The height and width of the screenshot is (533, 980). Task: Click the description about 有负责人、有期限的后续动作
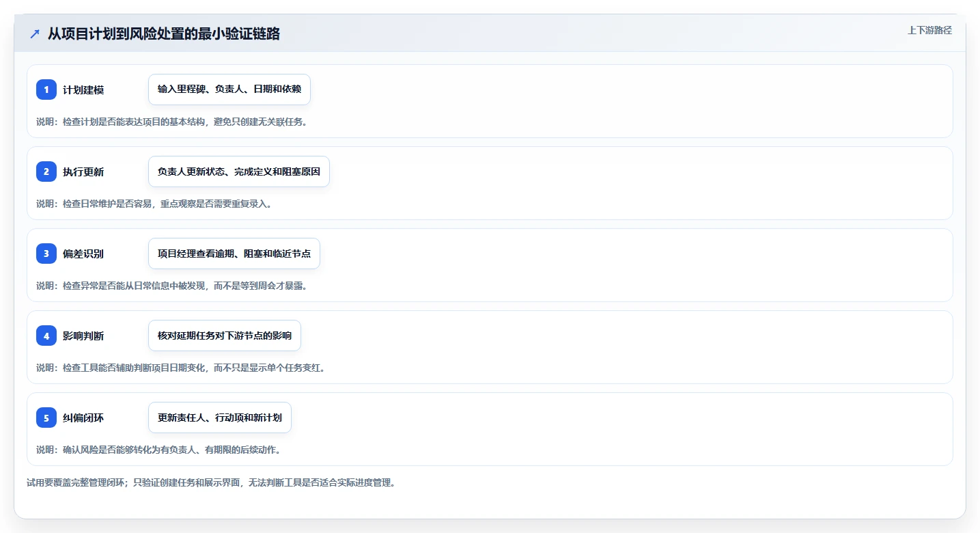(x=158, y=450)
